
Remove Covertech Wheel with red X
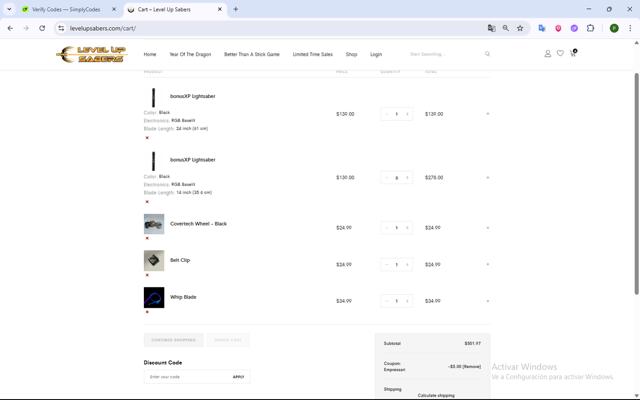[x=147, y=238]
